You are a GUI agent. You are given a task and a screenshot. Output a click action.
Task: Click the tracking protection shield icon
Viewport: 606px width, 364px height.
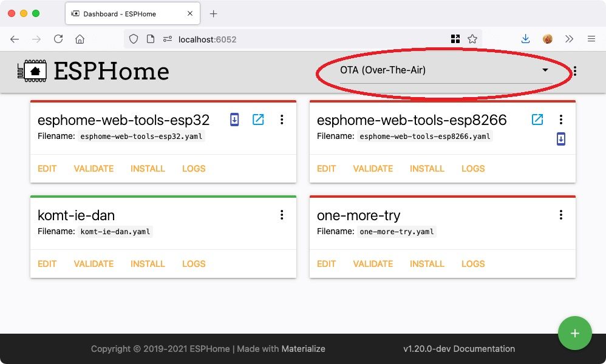[134, 39]
